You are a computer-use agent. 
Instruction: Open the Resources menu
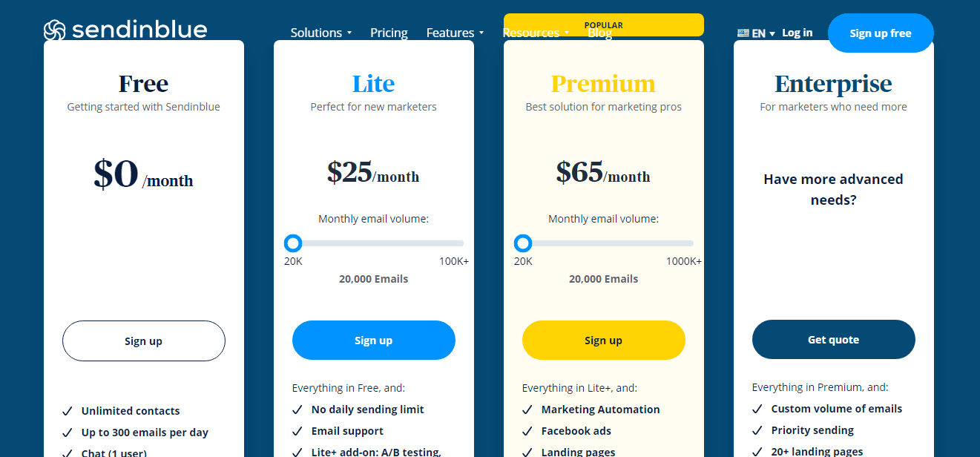tap(536, 33)
